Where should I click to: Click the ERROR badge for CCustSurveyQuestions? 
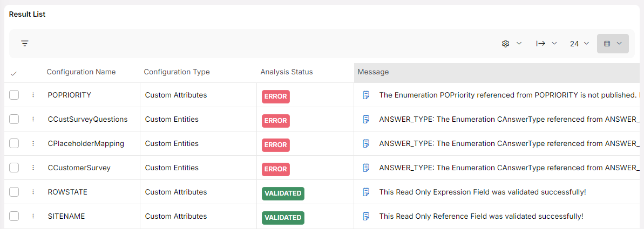(276, 121)
